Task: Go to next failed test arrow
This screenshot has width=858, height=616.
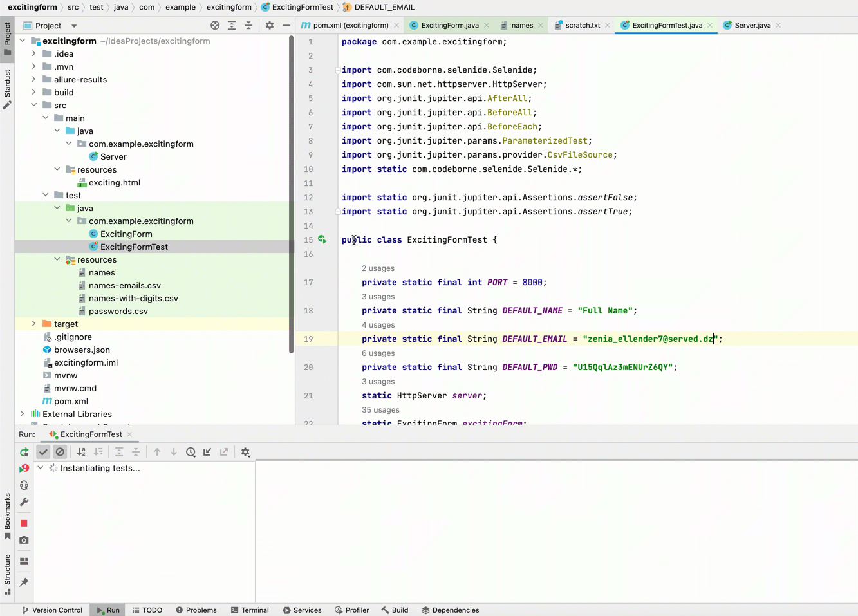Action: [x=174, y=453]
